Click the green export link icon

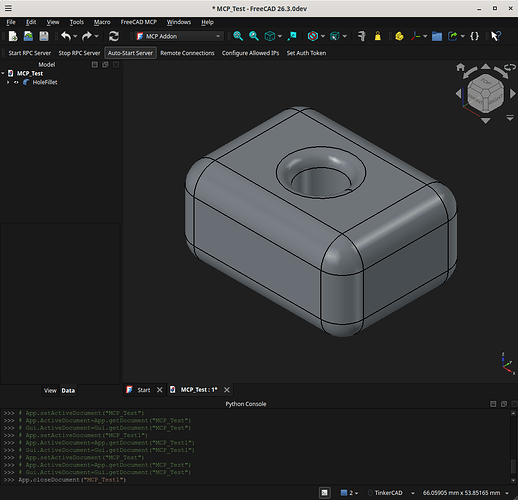pyautogui.click(x=453, y=36)
